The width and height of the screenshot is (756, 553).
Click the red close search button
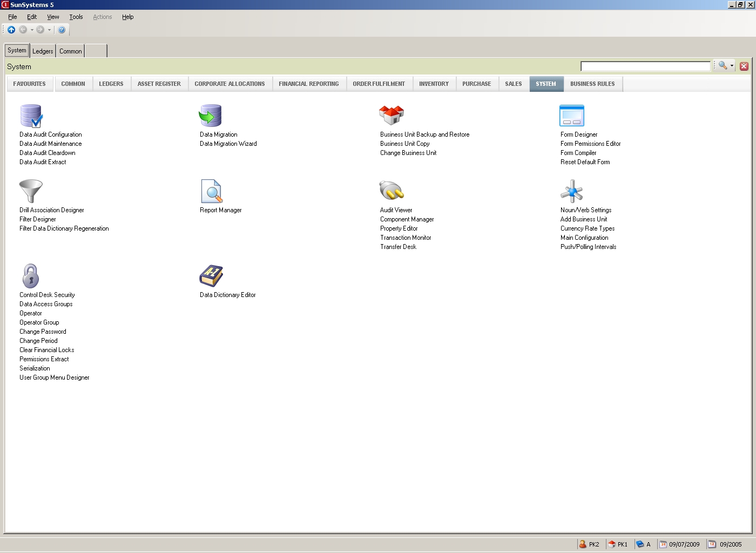744,66
